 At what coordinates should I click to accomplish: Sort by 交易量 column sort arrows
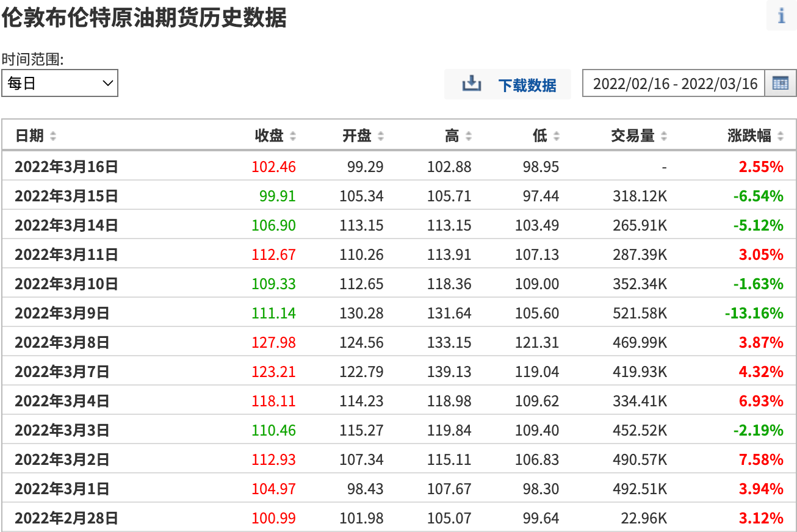click(664, 136)
